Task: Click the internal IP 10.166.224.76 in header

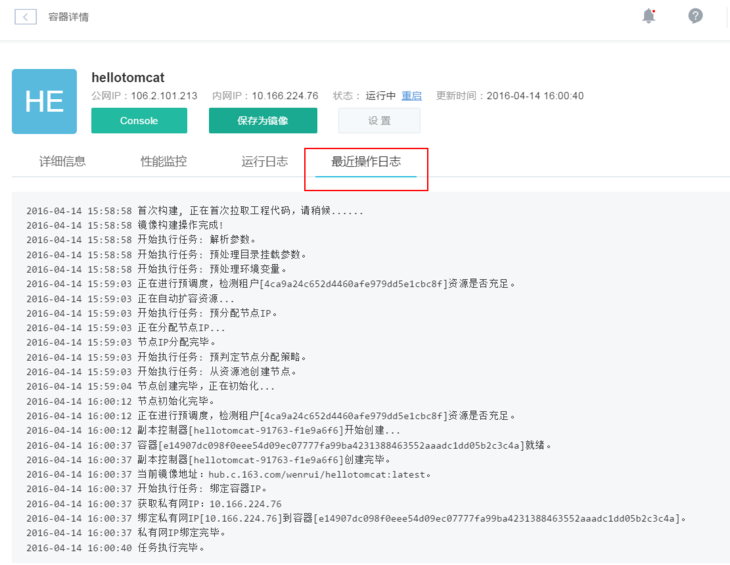Action: coord(285,96)
